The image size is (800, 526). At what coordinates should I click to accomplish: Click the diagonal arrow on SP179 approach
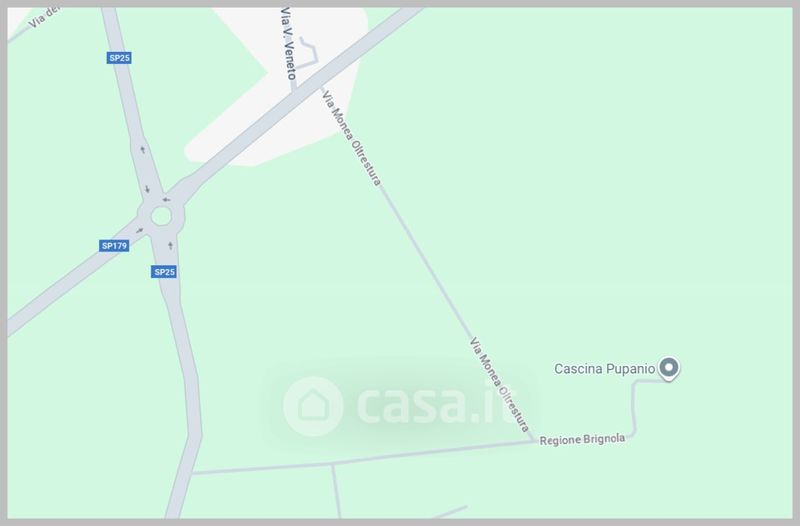[139, 231]
